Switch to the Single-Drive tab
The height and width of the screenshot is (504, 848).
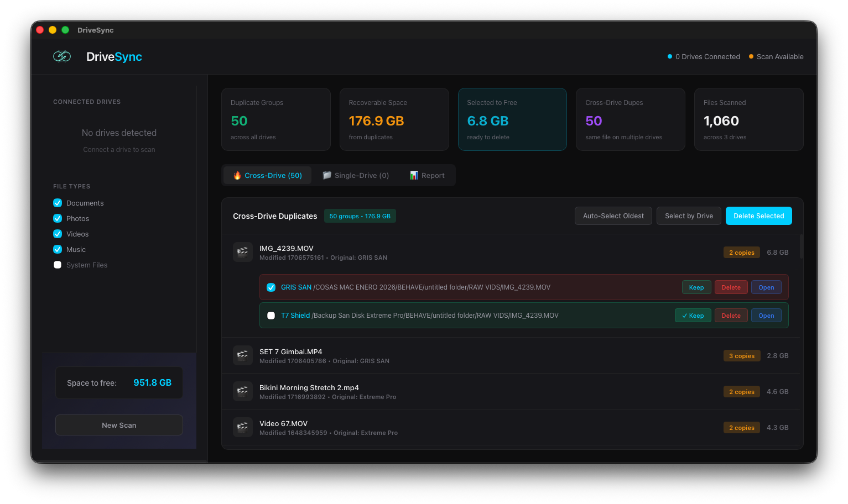(357, 175)
